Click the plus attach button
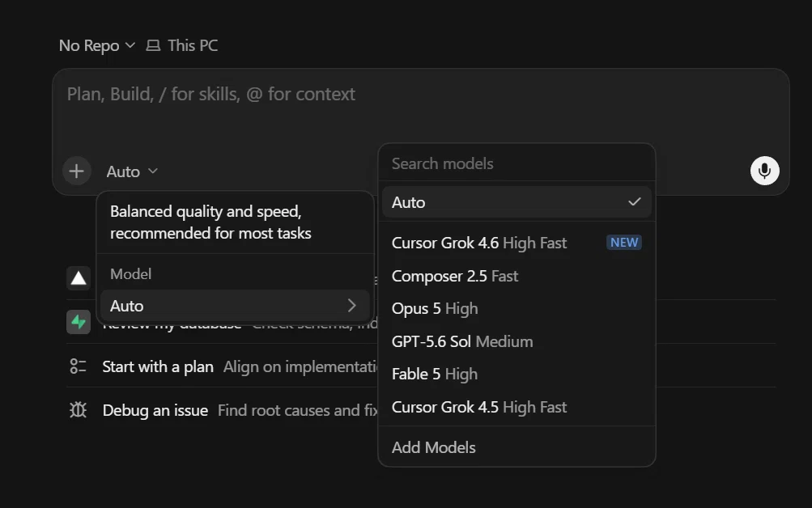Viewport: 812px width, 508px height. [77, 171]
